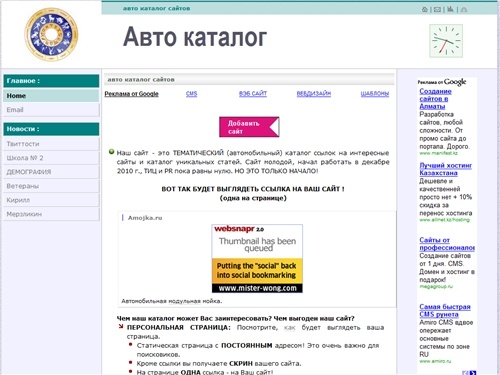Open the Amojka.ru sample site link
Viewport: 500px width, 375px height.
[145, 218]
